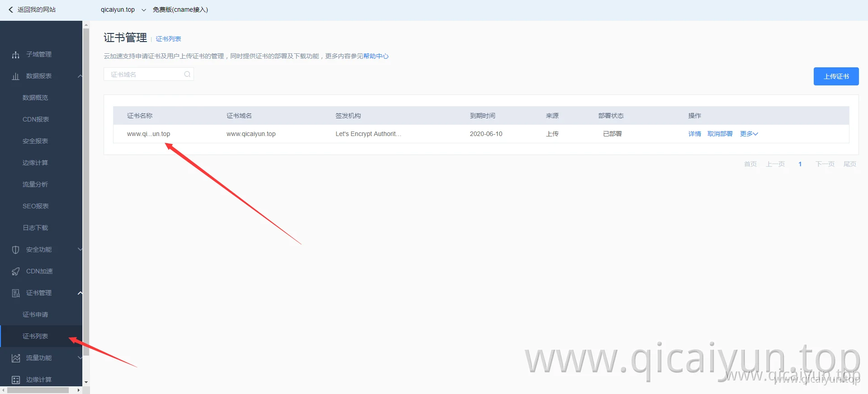This screenshot has height=394, width=868.
Task: Click the search magnifier in 证书域名 box
Action: point(187,75)
